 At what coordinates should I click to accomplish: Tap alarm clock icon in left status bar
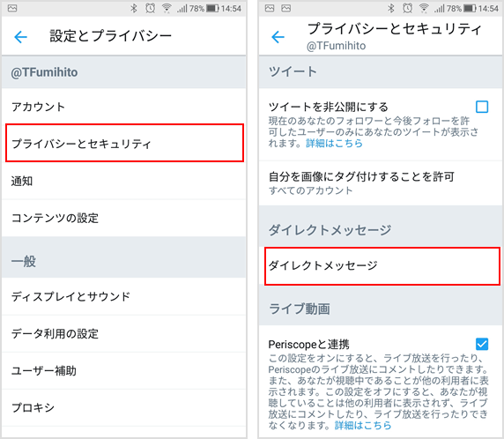(150, 8)
